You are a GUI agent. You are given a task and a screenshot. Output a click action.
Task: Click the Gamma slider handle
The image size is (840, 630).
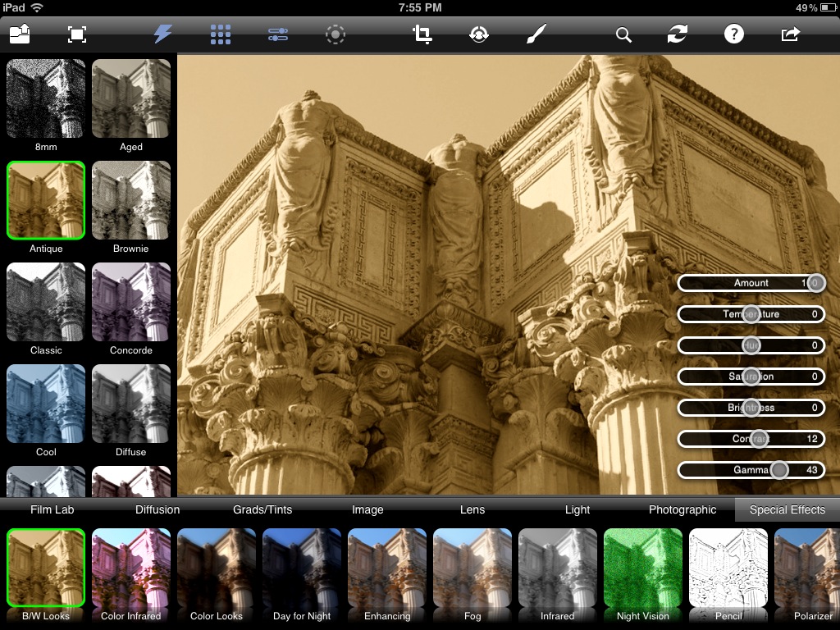[x=779, y=470]
